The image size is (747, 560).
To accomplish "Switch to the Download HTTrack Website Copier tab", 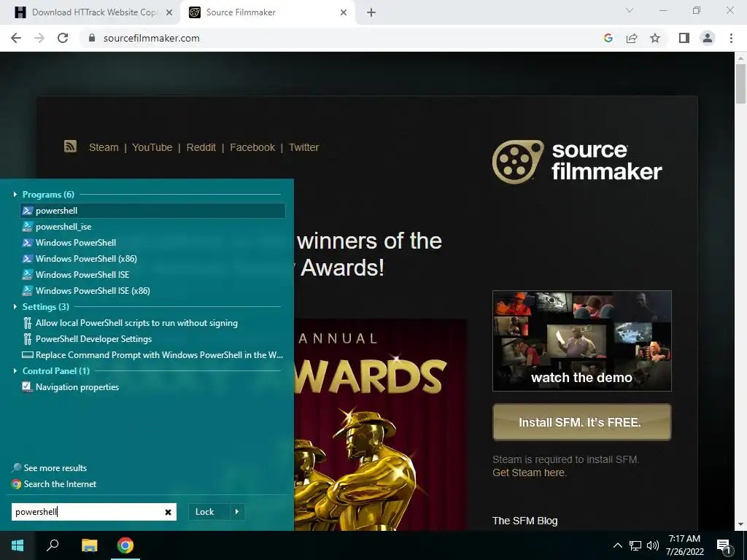I will [94, 12].
